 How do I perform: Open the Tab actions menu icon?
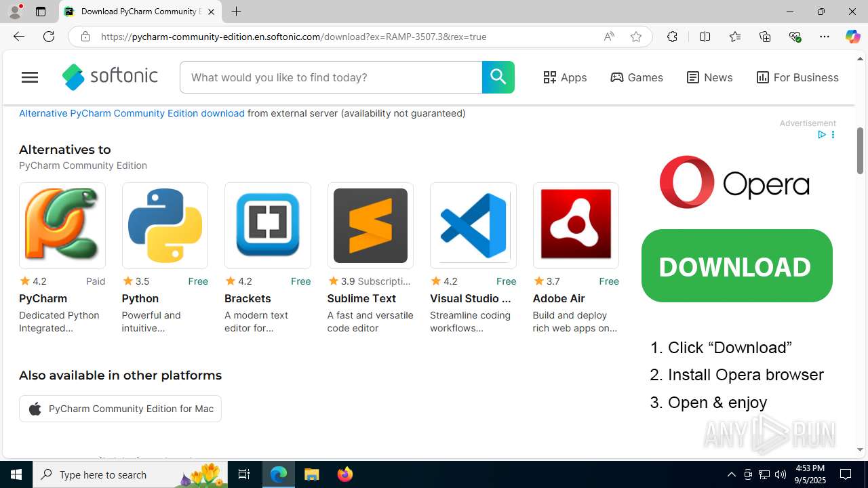[x=41, y=12]
